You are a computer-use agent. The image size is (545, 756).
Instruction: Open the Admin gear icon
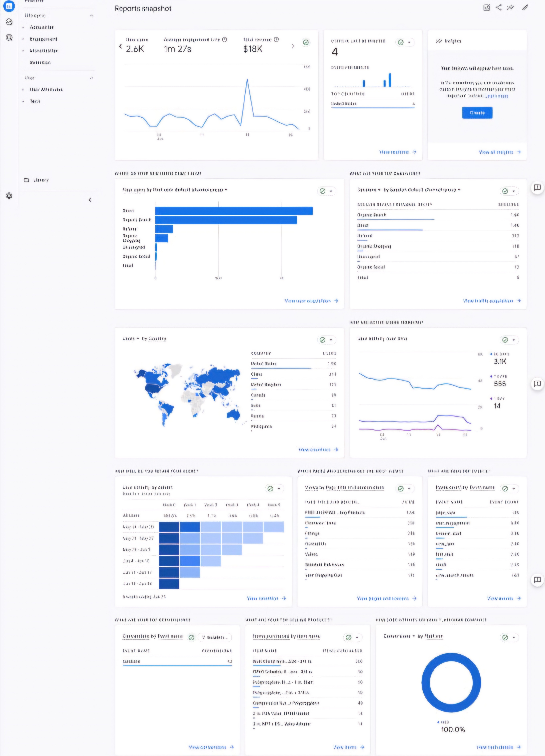(x=9, y=196)
